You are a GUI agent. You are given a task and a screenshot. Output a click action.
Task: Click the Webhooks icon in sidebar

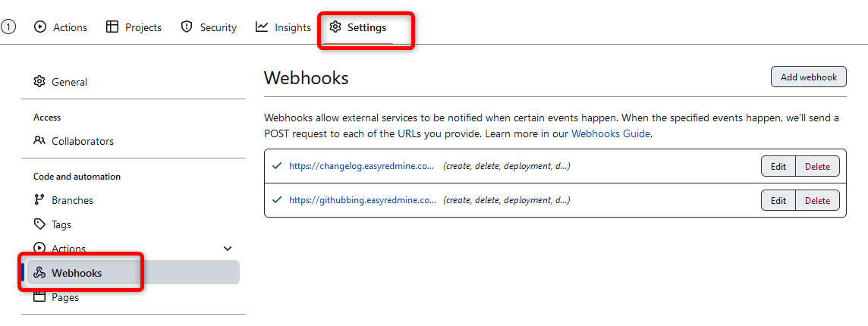click(39, 272)
